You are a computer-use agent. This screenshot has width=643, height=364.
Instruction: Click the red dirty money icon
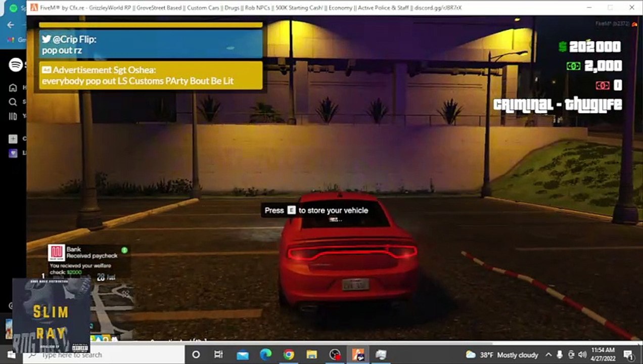[x=603, y=85]
